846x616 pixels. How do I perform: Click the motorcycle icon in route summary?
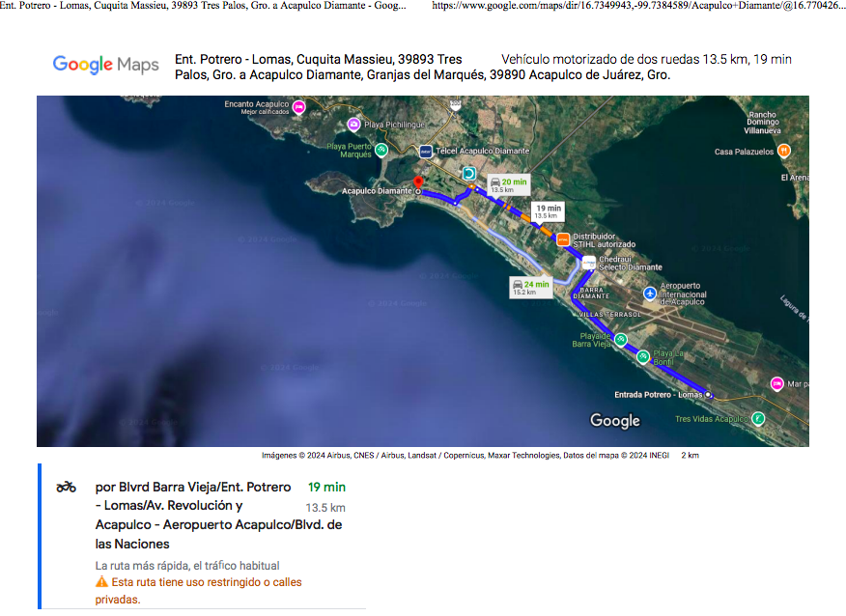point(66,488)
